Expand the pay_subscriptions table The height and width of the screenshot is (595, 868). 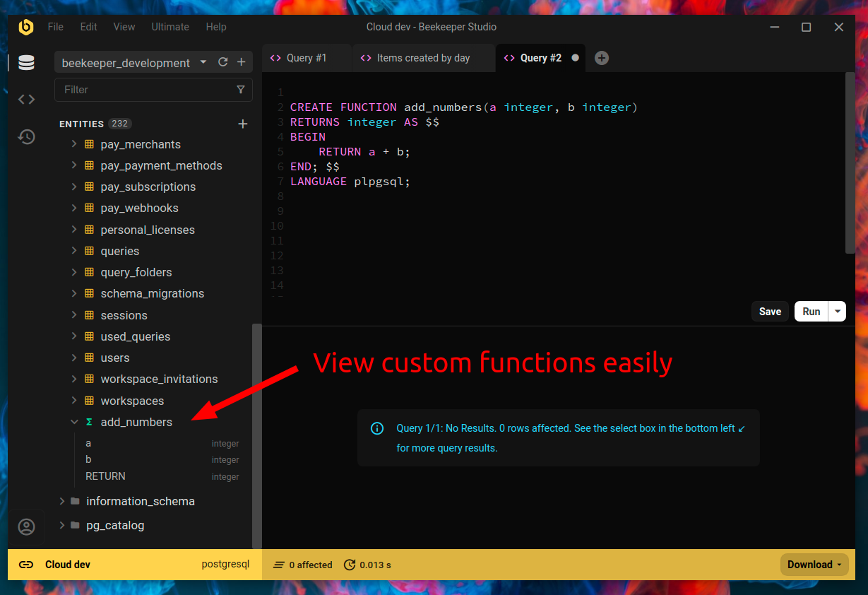click(74, 187)
